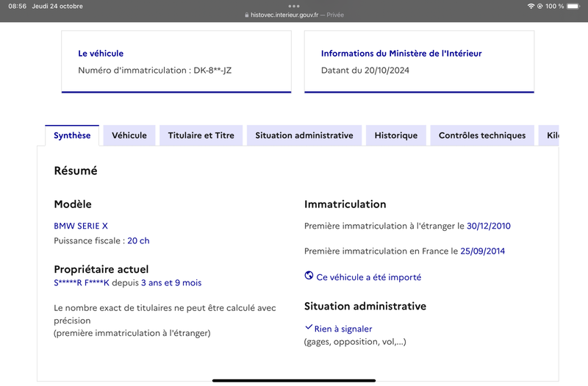Screen dimensions: 588x386
Task: Tap the home indicator bar at bottom
Action: (x=294, y=380)
